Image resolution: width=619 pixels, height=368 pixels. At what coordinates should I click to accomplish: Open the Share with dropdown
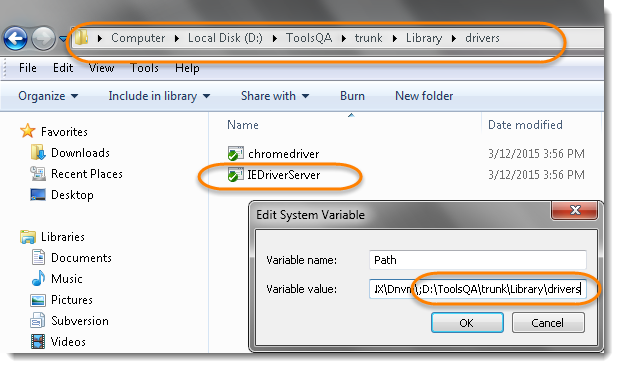(x=275, y=96)
